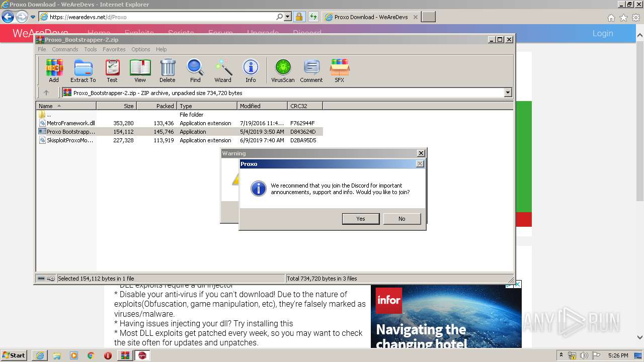
Task: Open the Favorites menu
Action: (x=114, y=49)
